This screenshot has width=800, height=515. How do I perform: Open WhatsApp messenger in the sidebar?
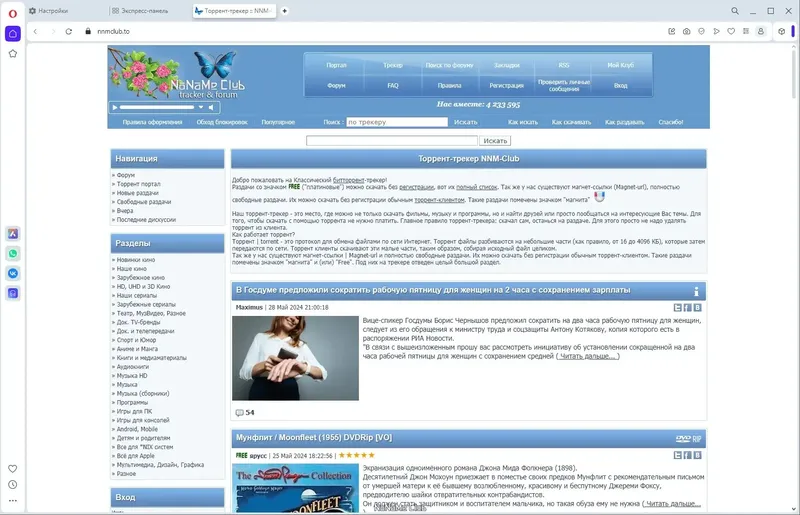point(13,254)
